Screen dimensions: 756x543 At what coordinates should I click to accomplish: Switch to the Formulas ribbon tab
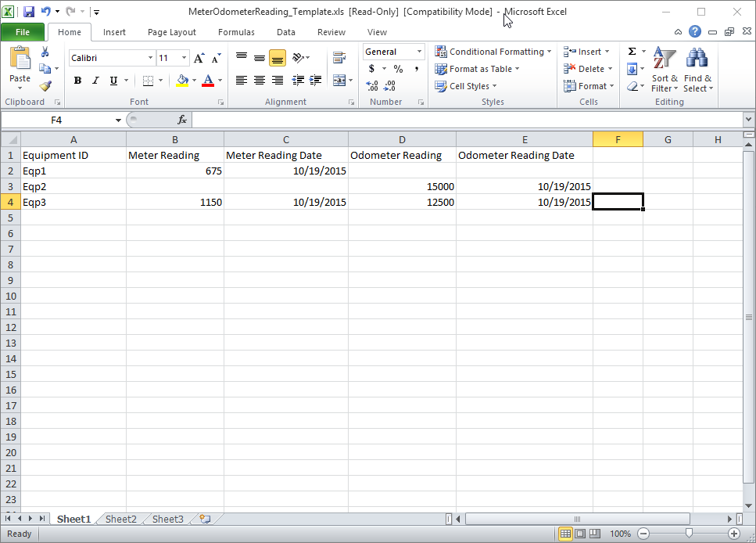pyautogui.click(x=236, y=32)
